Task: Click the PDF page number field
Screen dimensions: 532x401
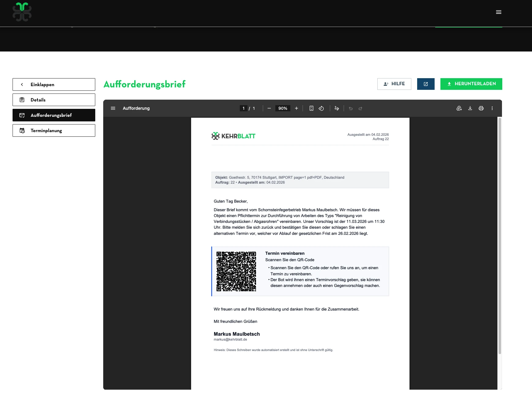Action: click(x=243, y=108)
